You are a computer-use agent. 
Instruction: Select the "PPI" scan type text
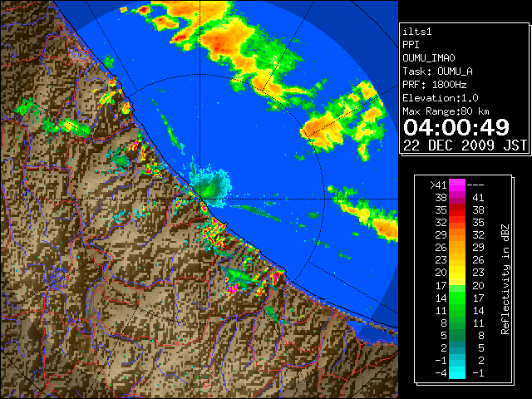[x=411, y=45]
